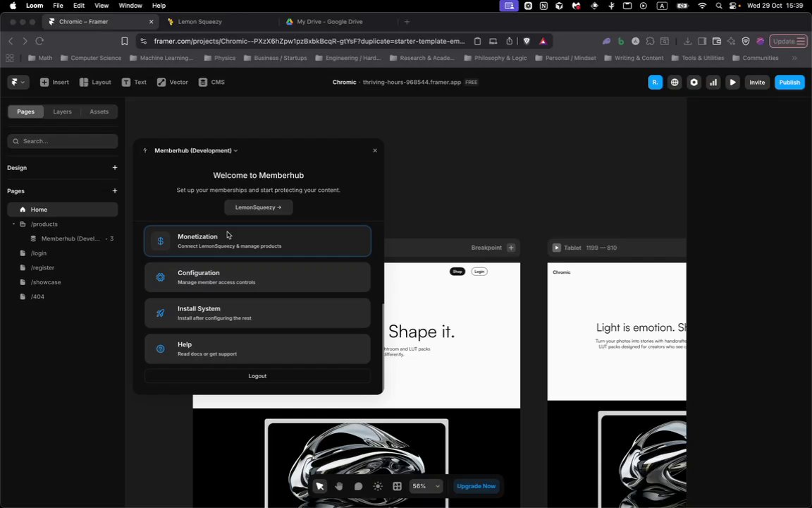
Task: Open the grid view icon in bottom toolbar
Action: 398,486
